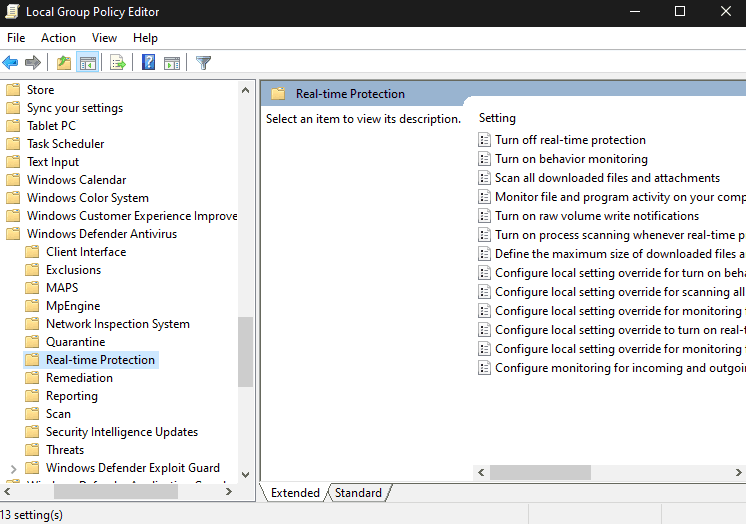The image size is (746, 524).
Task: Switch to the Standard tab
Action: pos(358,493)
